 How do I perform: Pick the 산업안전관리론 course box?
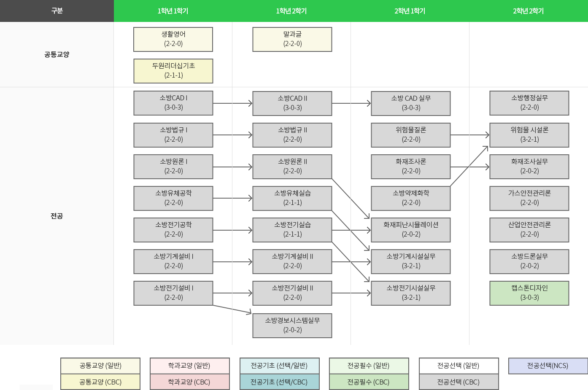tap(529, 230)
